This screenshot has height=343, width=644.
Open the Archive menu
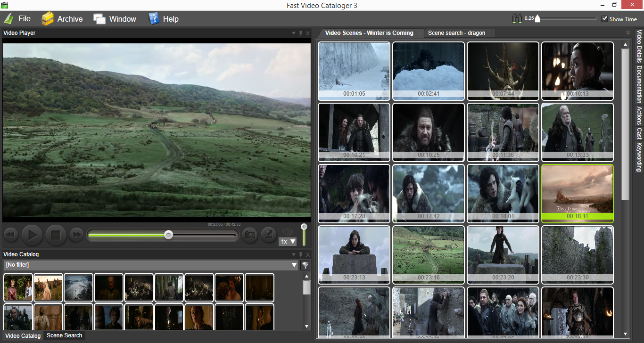click(62, 19)
